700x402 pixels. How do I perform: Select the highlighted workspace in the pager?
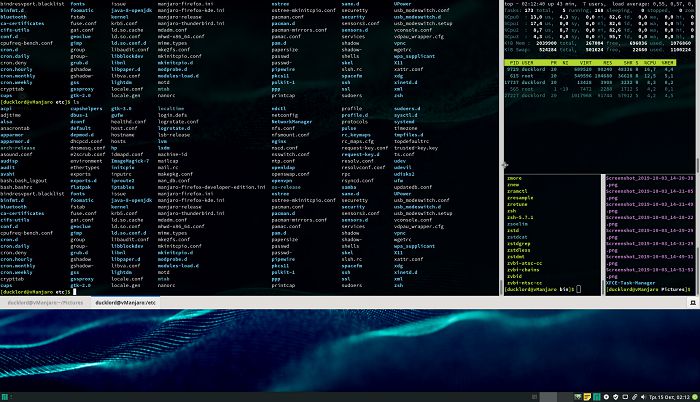click(x=548, y=397)
